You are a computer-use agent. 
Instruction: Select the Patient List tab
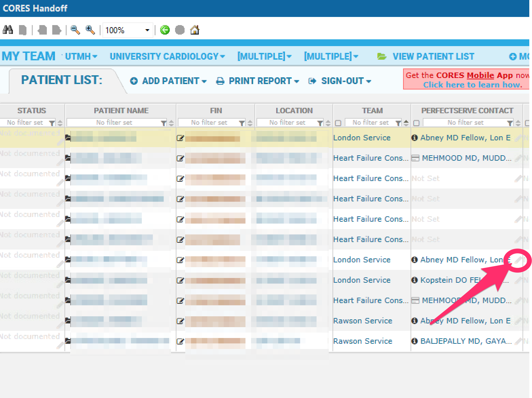(62, 80)
